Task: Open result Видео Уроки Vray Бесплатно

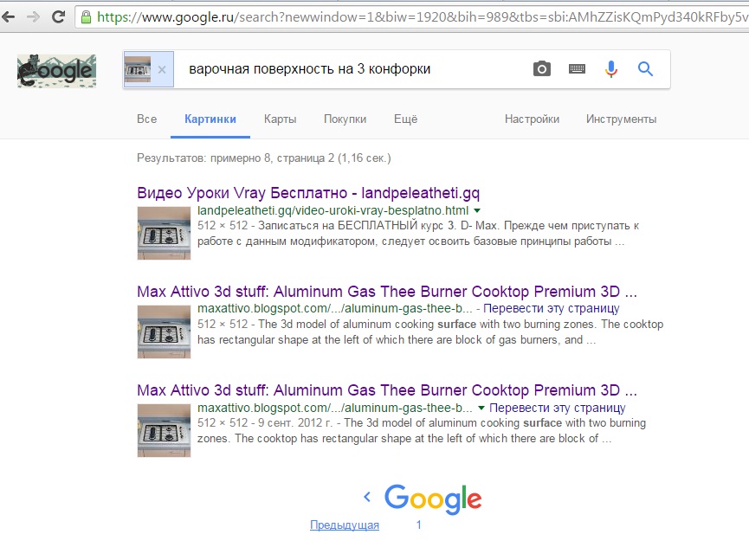Action: pyautogui.click(x=308, y=193)
